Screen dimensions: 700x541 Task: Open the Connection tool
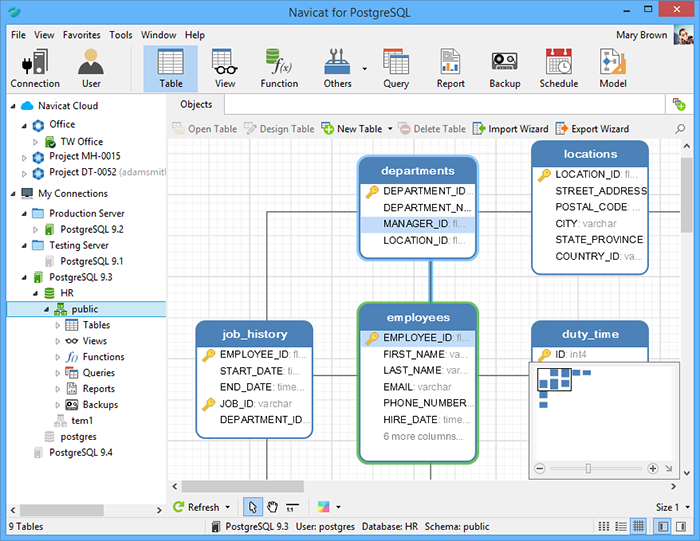click(35, 69)
